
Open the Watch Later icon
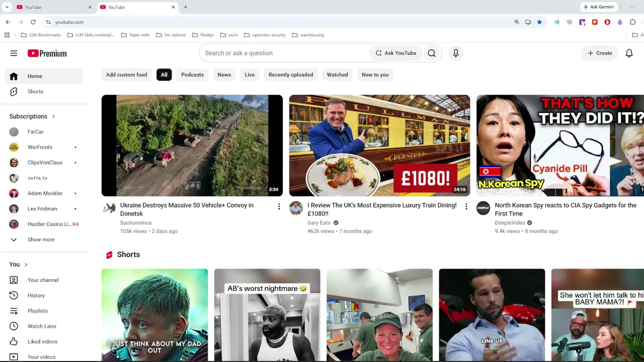point(14,326)
